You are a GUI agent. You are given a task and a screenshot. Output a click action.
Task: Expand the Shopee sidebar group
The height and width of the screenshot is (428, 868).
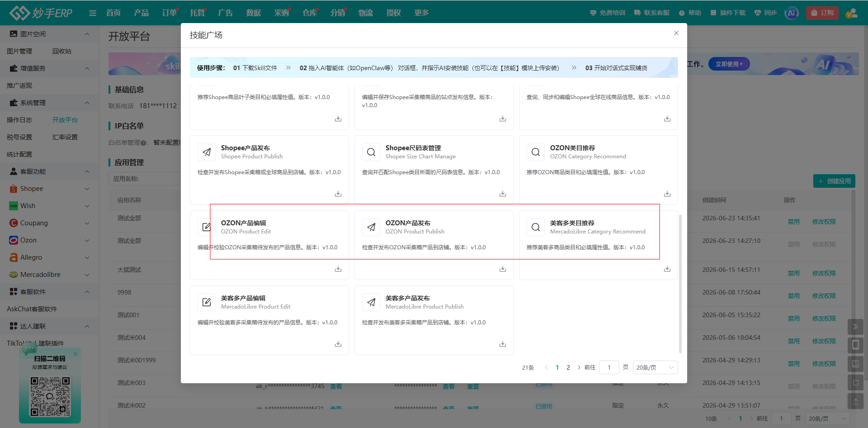click(x=49, y=189)
